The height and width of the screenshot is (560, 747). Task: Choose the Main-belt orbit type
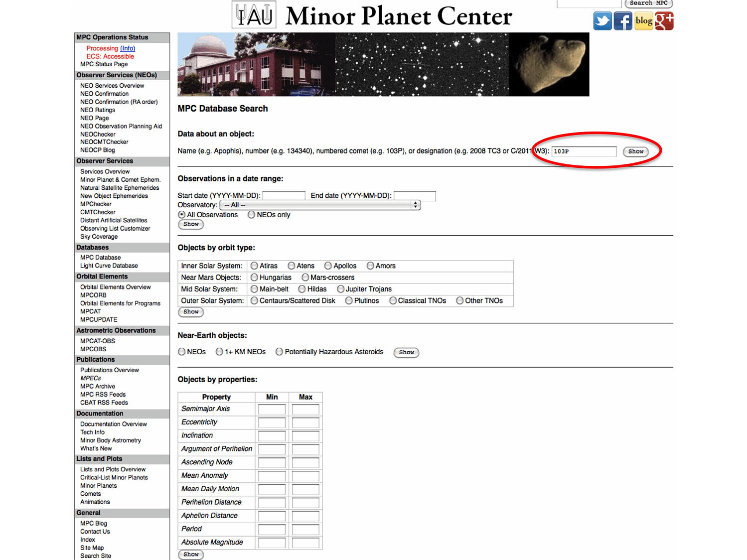point(255,289)
